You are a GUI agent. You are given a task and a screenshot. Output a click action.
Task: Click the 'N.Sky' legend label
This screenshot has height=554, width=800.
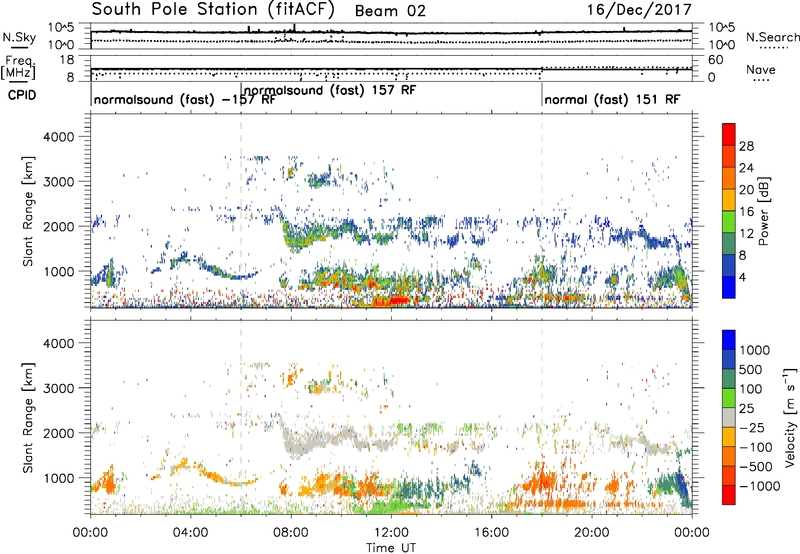(19, 37)
